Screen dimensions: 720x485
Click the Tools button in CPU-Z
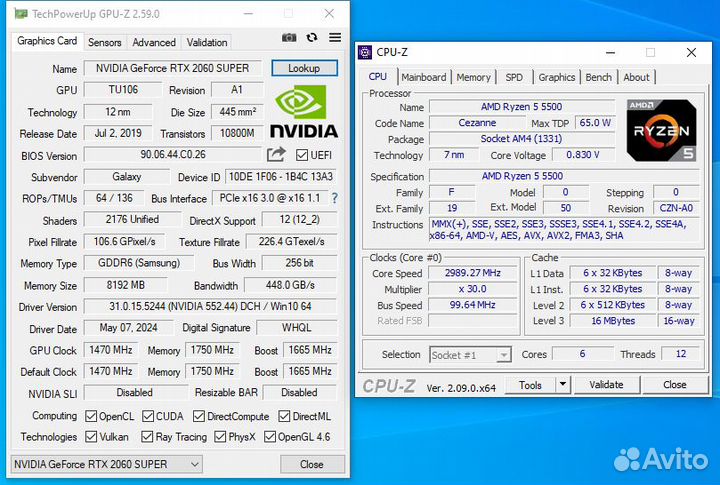coord(530,385)
